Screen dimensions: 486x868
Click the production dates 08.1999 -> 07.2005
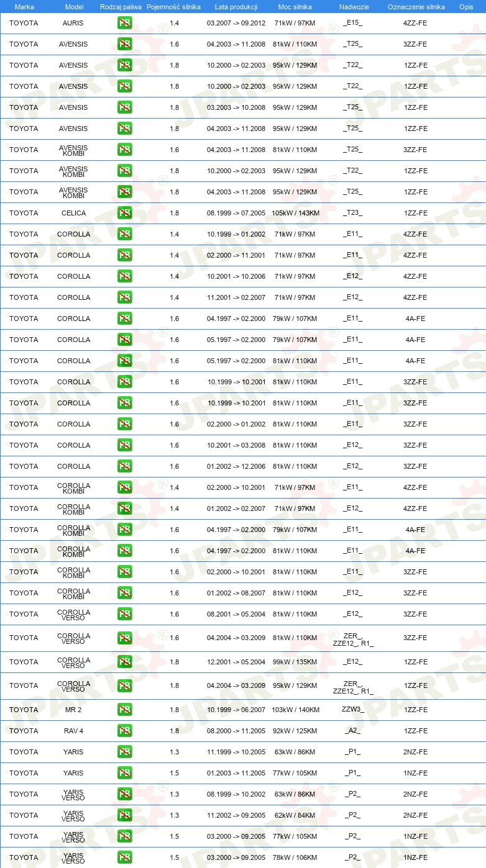pos(236,213)
